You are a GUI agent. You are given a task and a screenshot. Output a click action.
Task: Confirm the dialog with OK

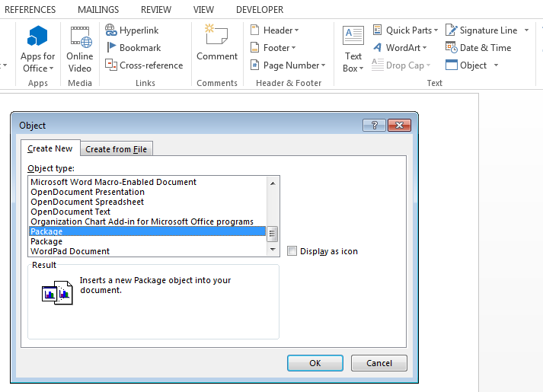point(315,363)
